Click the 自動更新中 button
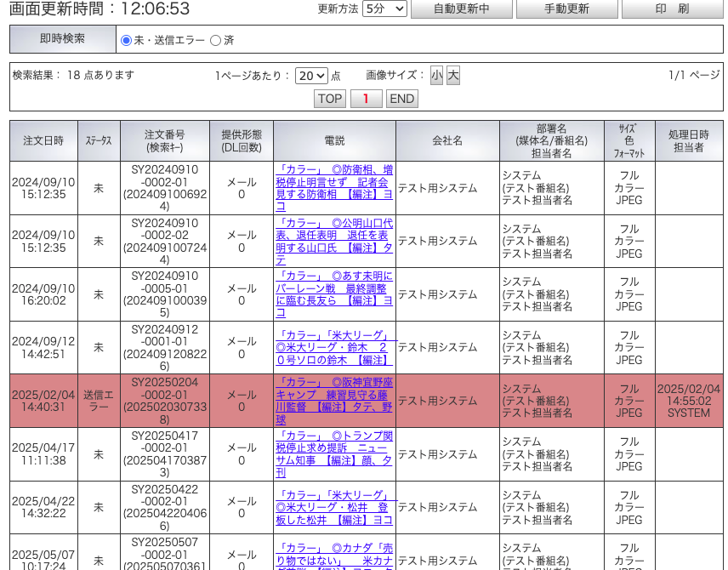This screenshot has width=728, height=570. (x=461, y=9)
